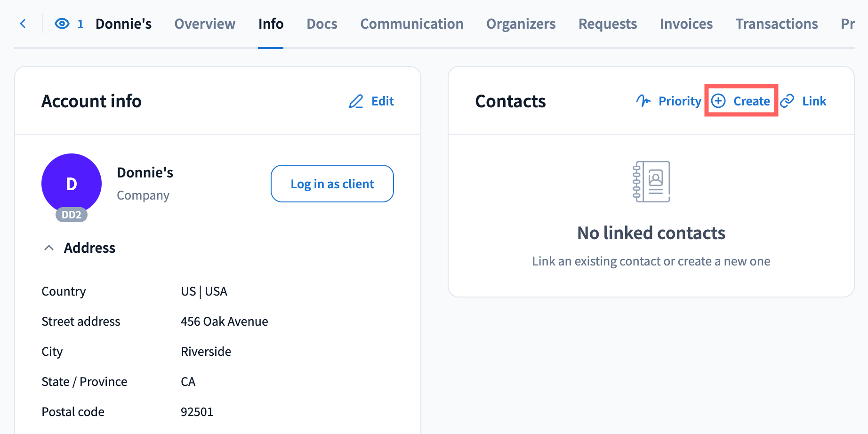Click the watcher count number 1

point(80,24)
